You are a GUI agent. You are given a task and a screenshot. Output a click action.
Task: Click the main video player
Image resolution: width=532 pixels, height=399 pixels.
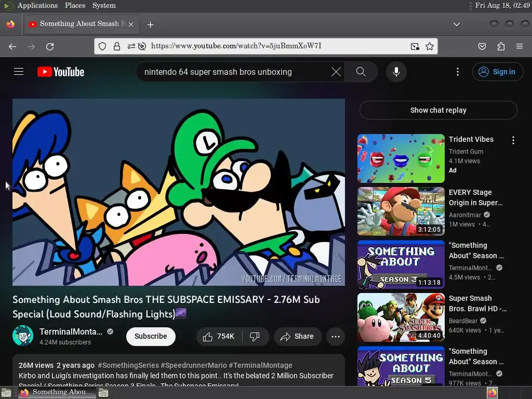pyautogui.click(x=179, y=192)
